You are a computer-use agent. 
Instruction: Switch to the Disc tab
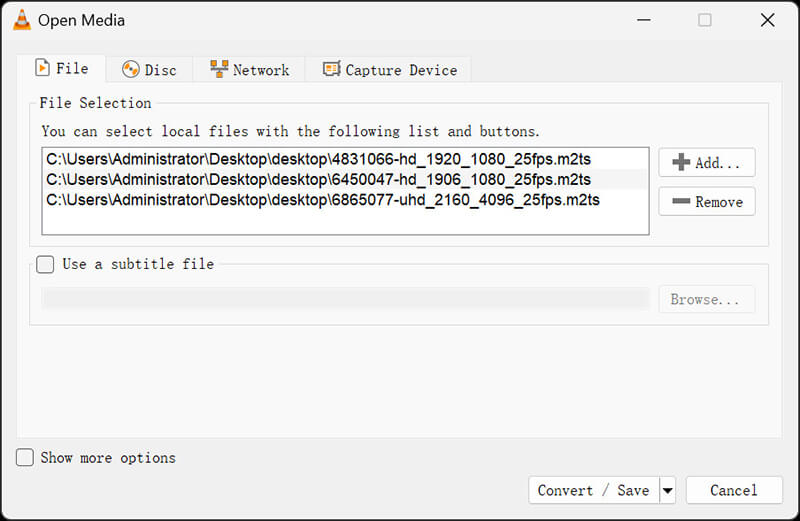pyautogui.click(x=149, y=70)
